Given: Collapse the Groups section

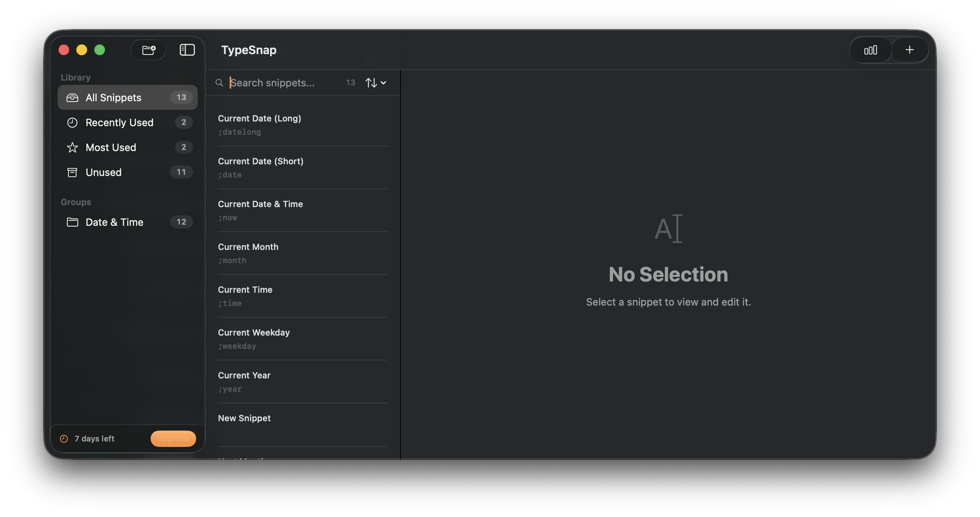Looking at the screenshot, I should (76, 202).
